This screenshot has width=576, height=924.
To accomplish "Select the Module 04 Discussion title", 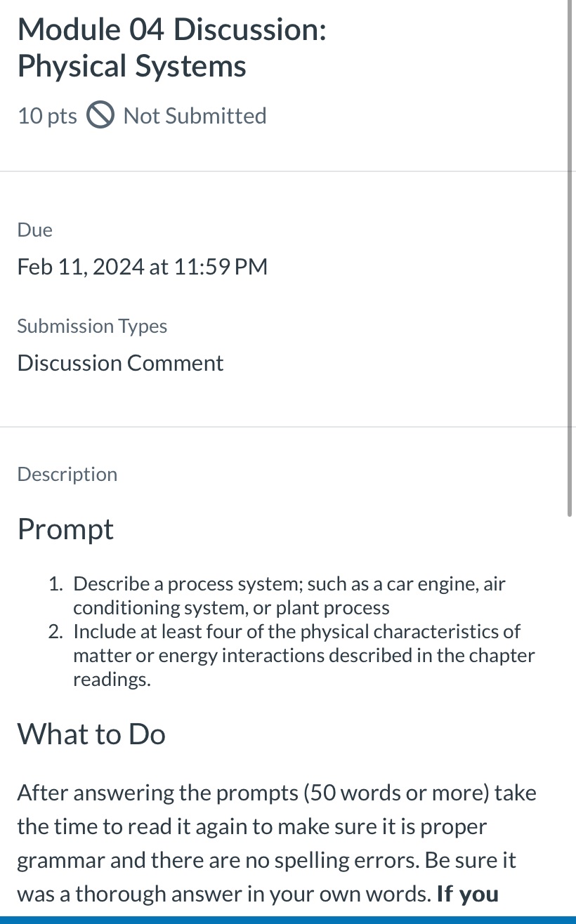I will tap(171, 29).
